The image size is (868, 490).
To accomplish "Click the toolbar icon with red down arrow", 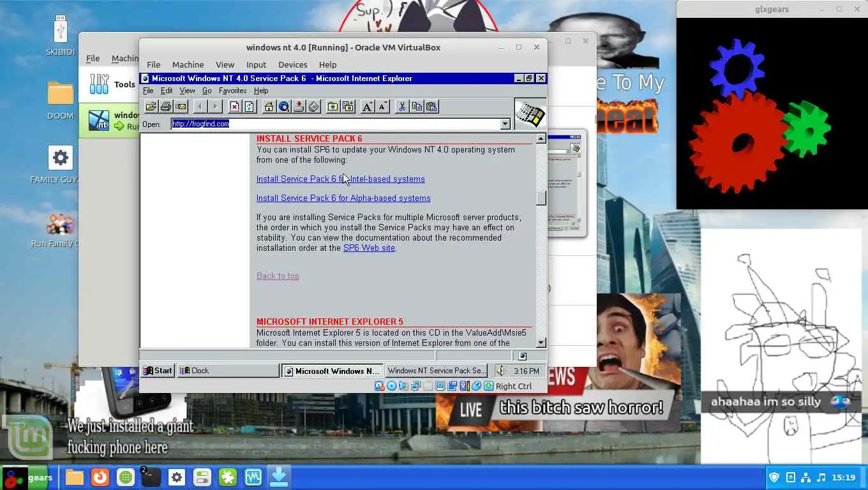I will pyautogui.click(x=299, y=107).
